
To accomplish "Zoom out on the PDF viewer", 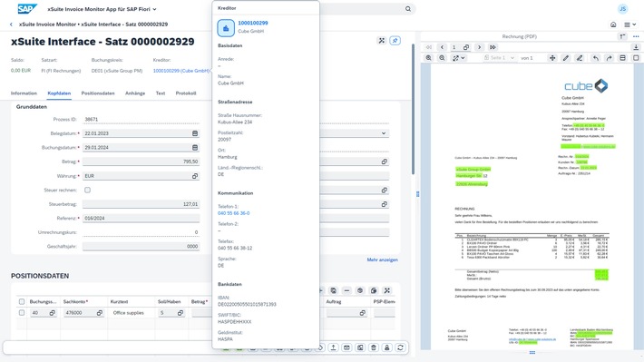I will (442, 58).
